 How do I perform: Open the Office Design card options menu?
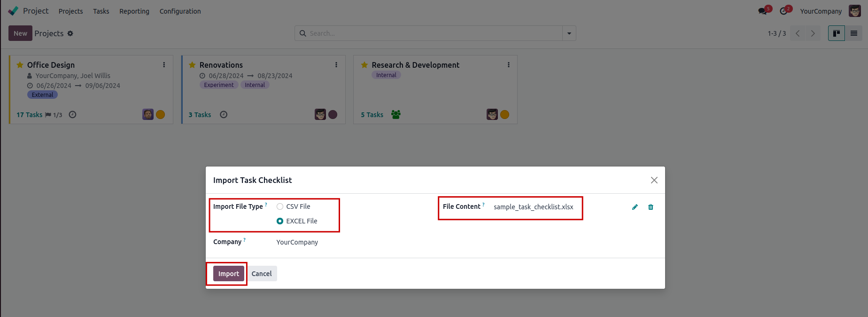164,65
